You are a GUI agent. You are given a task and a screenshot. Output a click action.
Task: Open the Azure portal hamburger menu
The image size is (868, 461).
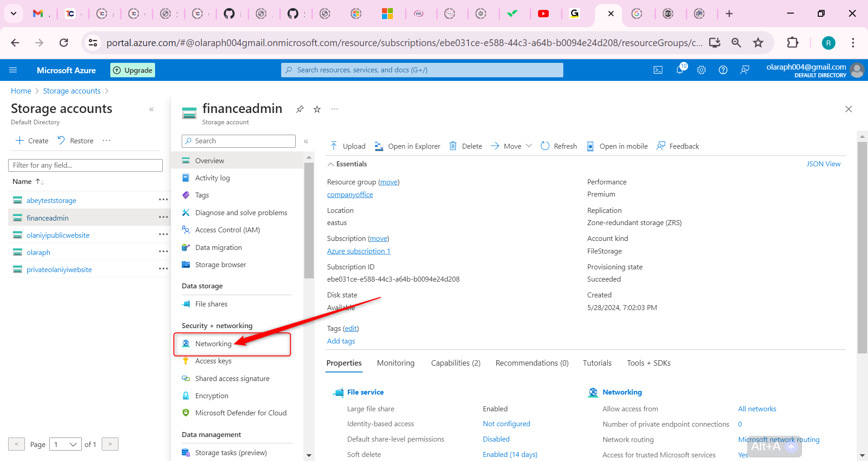click(13, 70)
